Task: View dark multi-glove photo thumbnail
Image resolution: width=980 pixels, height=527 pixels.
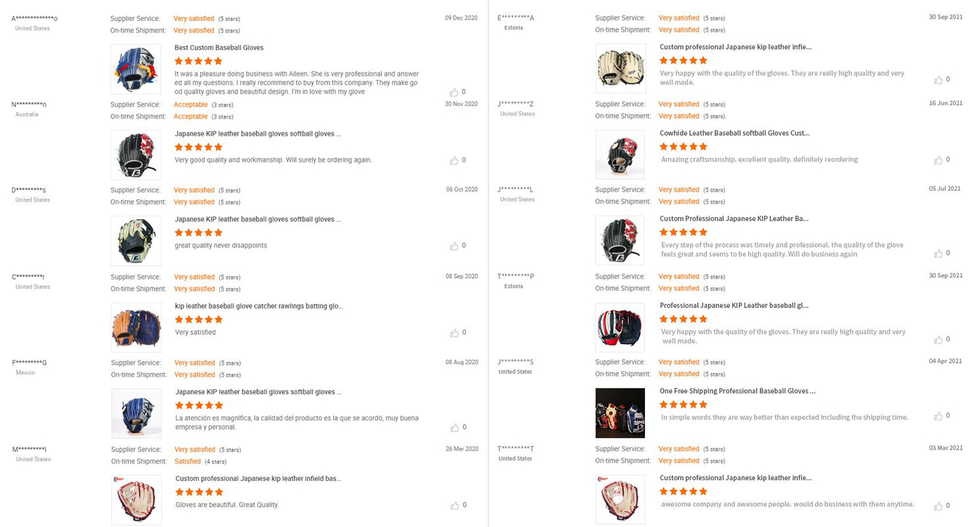Action: 620,413
